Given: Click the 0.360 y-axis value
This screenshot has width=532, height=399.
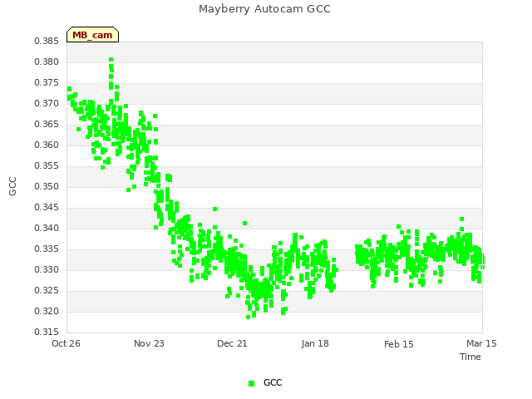Looking at the screenshot, I should (47, 145).
